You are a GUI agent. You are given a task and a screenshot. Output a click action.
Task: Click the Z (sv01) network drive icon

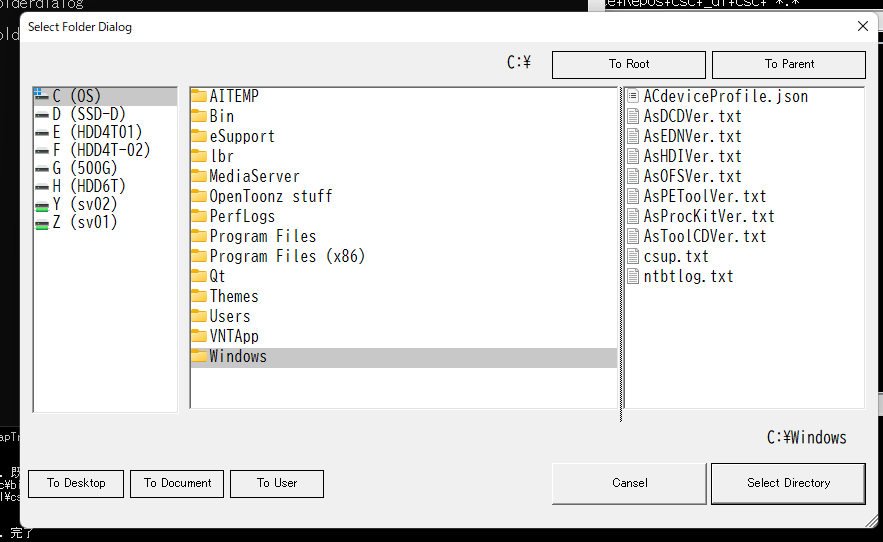[42, 224]
